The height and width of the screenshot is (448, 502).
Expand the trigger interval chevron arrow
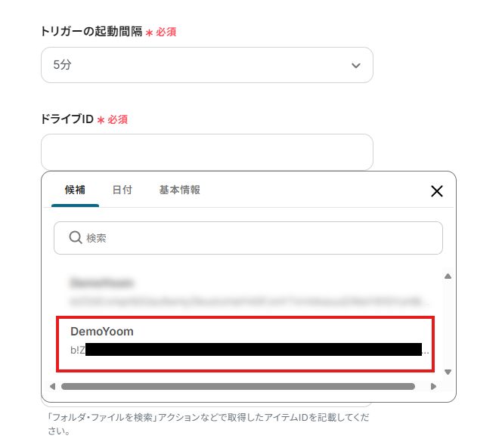[x=356, y=66]
